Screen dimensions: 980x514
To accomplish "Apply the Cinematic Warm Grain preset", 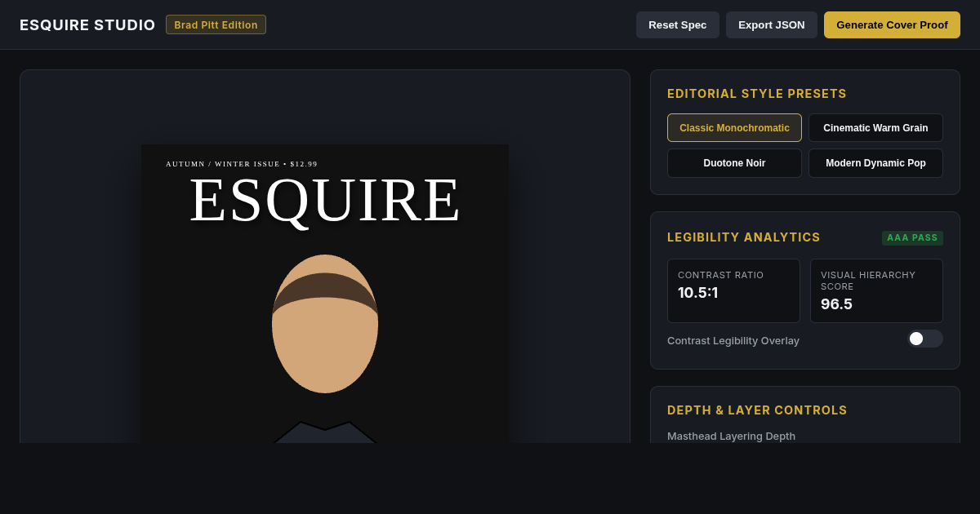I will [875, 128].
